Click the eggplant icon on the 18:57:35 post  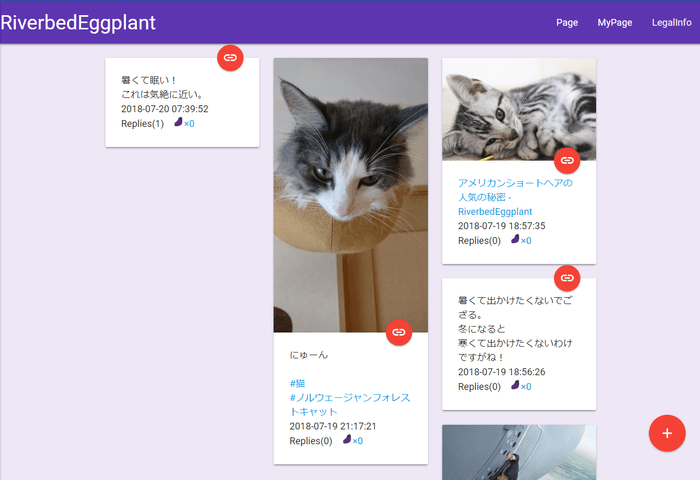pos(515,240)
